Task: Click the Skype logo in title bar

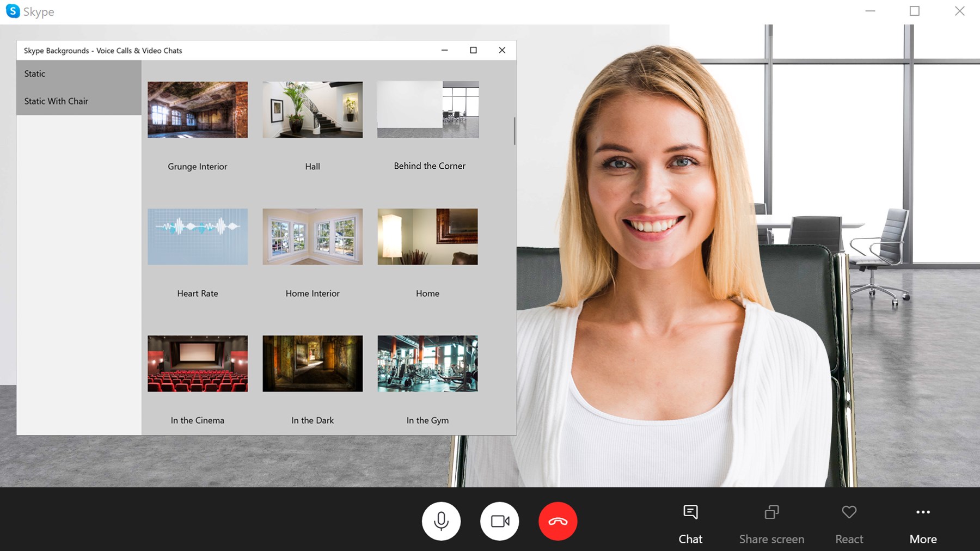Action: coord(13,11)
